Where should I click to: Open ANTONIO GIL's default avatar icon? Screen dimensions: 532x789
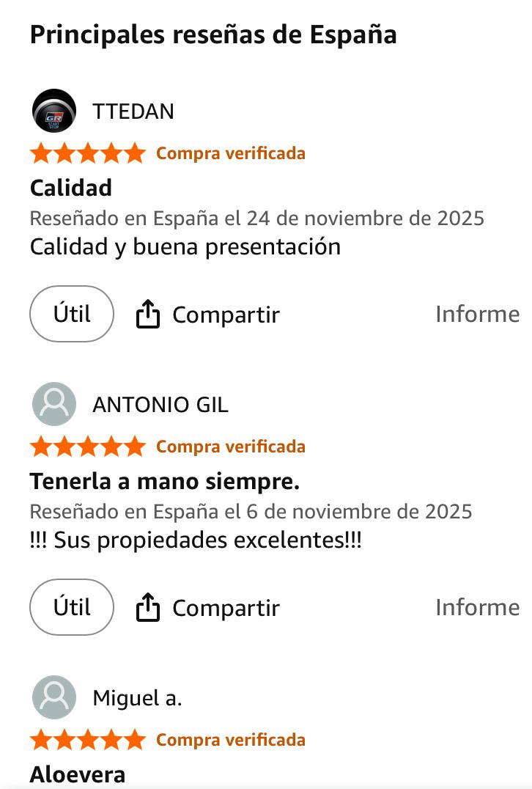click(54, 404)
